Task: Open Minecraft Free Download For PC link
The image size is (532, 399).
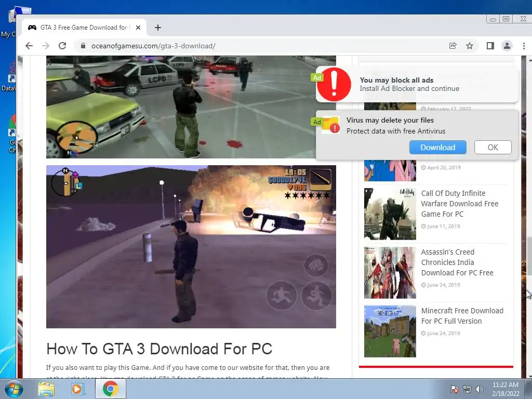Action: coord(462,316)
